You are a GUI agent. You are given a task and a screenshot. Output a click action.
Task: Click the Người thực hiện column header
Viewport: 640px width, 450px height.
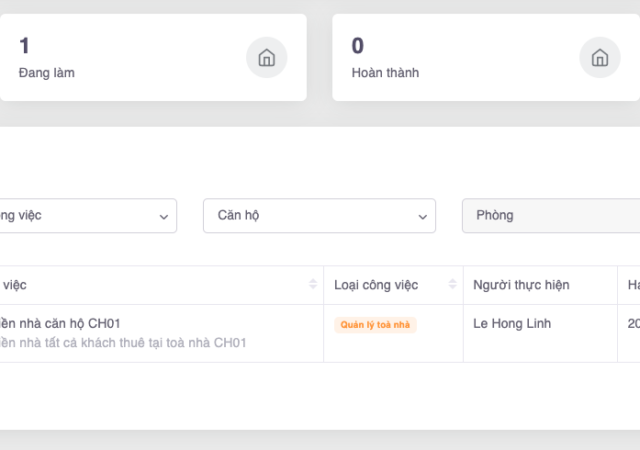[521, 285]
